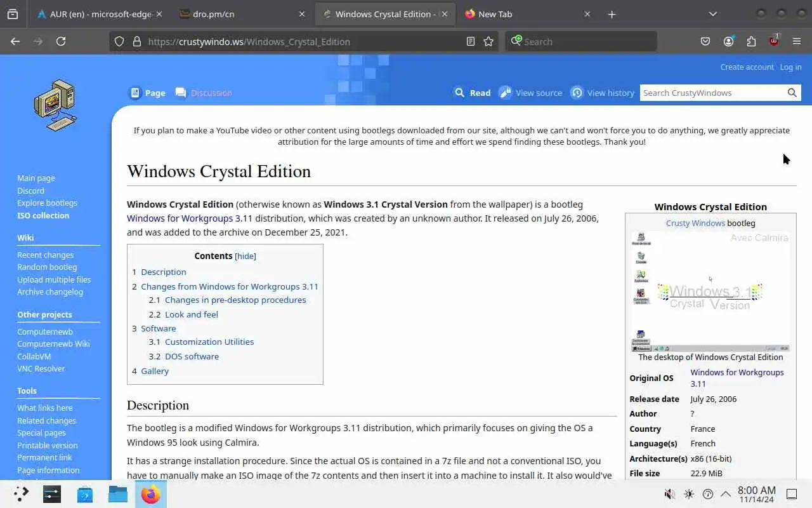Expand the hidden system tray icons
This screenshot has width=812, height=508.
[x=725, y=494]
